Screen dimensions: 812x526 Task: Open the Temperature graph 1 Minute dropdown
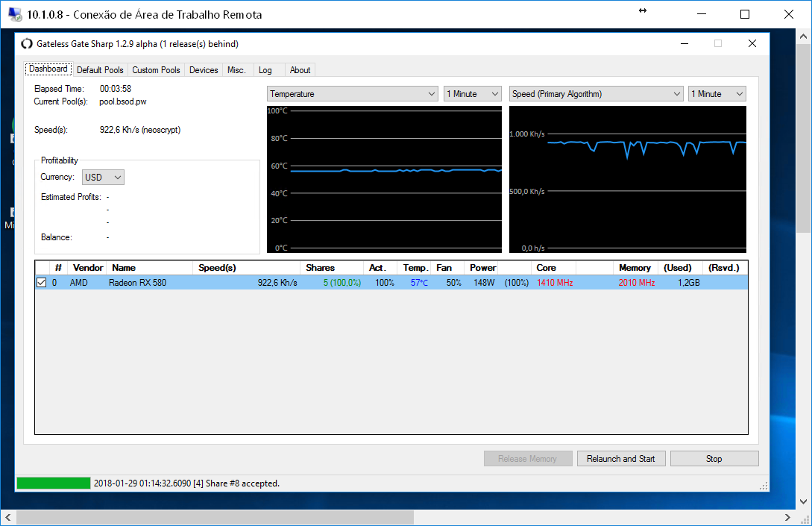472,94
